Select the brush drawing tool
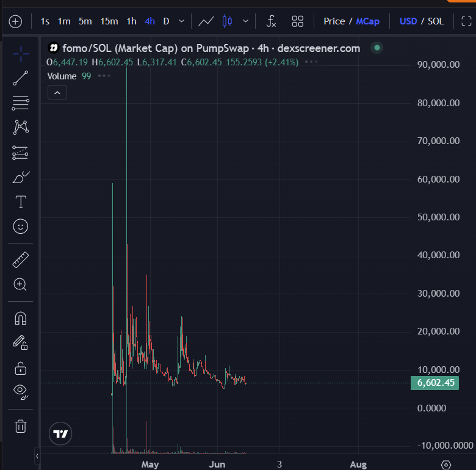 [x=21, y=177]
